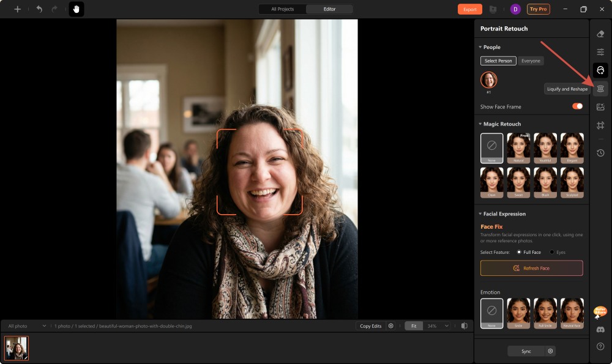This screenshot has height=364, width=612.
Task: Select the Eraser tool in sidebar
Action: click(600, 34)
